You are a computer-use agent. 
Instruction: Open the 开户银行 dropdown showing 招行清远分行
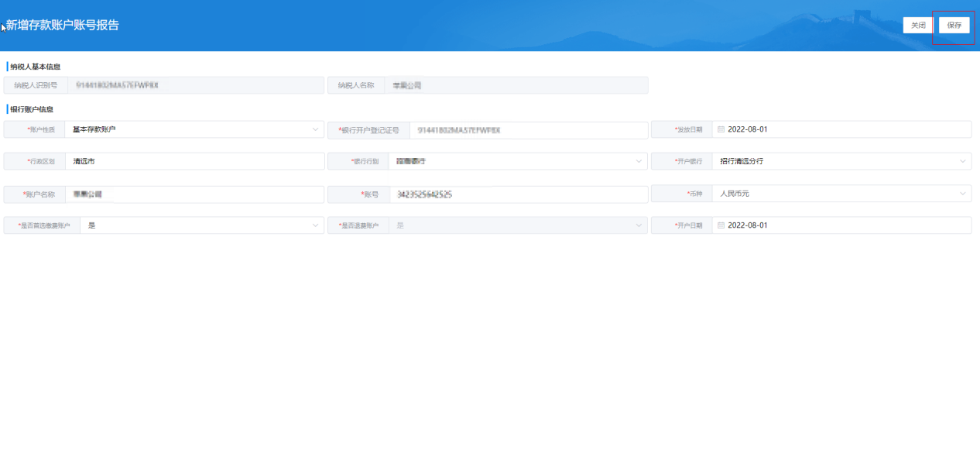click(962, 161)
